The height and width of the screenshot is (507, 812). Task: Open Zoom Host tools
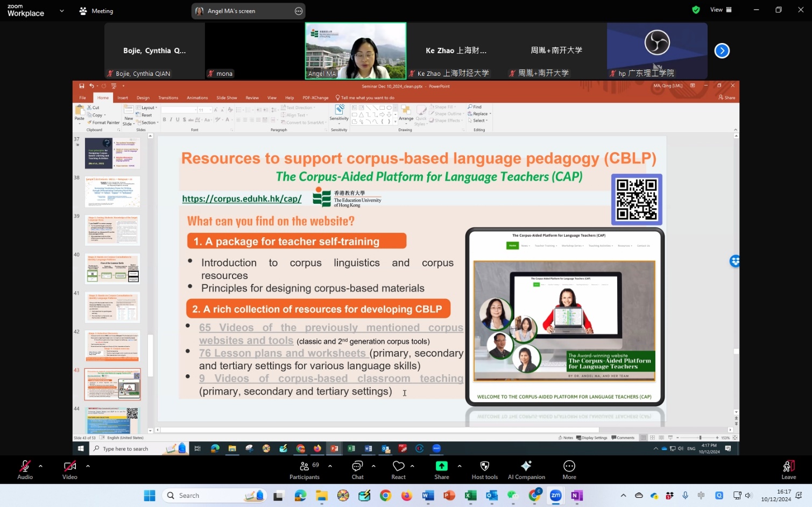pos(485,470)
